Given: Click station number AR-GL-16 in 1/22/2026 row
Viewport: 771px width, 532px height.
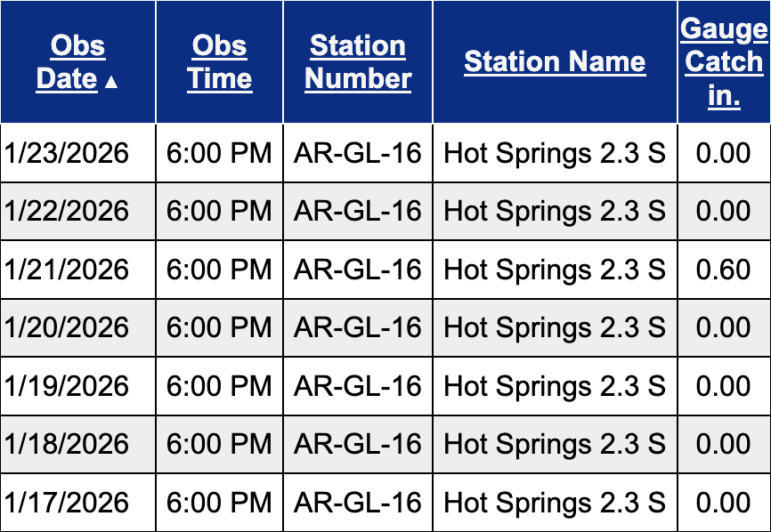Looking at the screenshot, I should [358, 211].
